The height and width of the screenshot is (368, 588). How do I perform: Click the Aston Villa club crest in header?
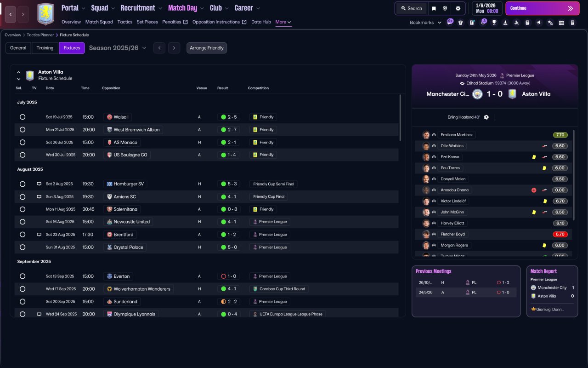click(x=45, y=14)
